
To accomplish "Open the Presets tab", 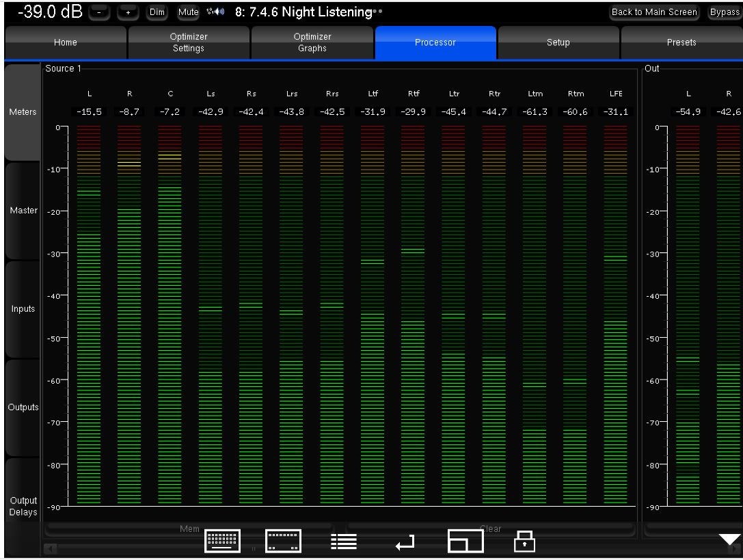I will [x=681, y=42].
